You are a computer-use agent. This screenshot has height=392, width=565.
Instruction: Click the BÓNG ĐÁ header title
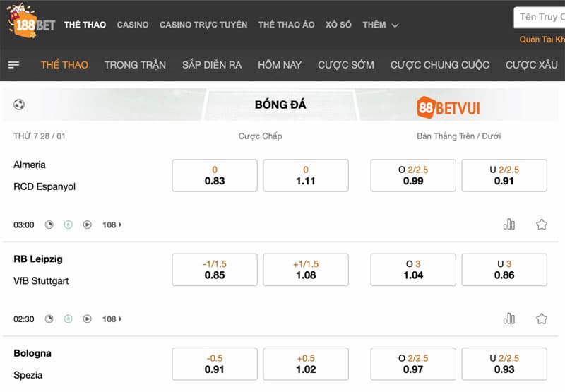280,105
